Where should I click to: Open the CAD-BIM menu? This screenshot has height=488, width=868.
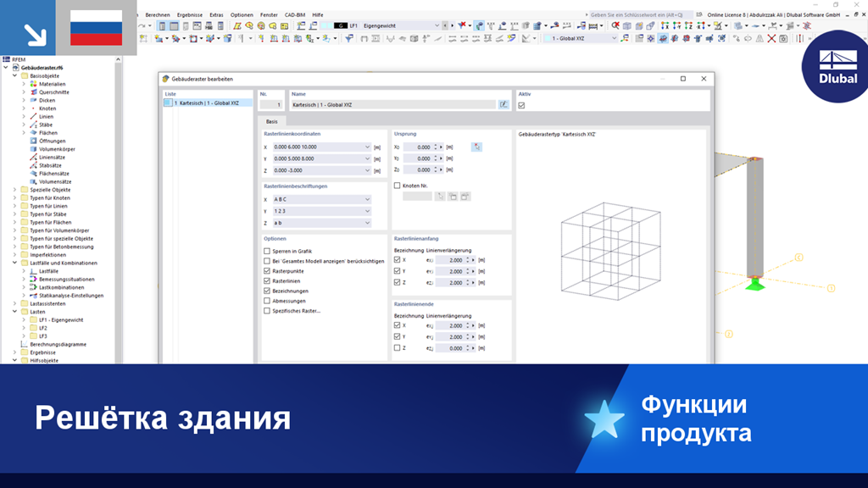click(294, 15)
